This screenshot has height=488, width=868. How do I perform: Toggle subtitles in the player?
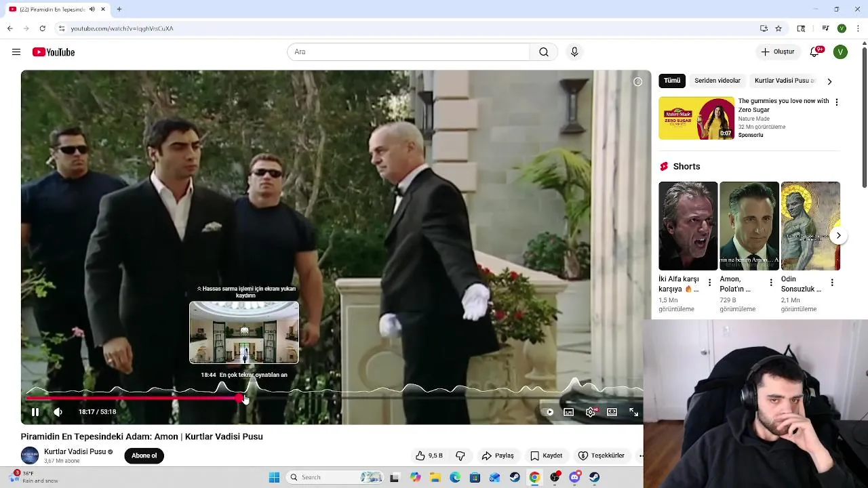pyautogui.click(x=569, y=411)
